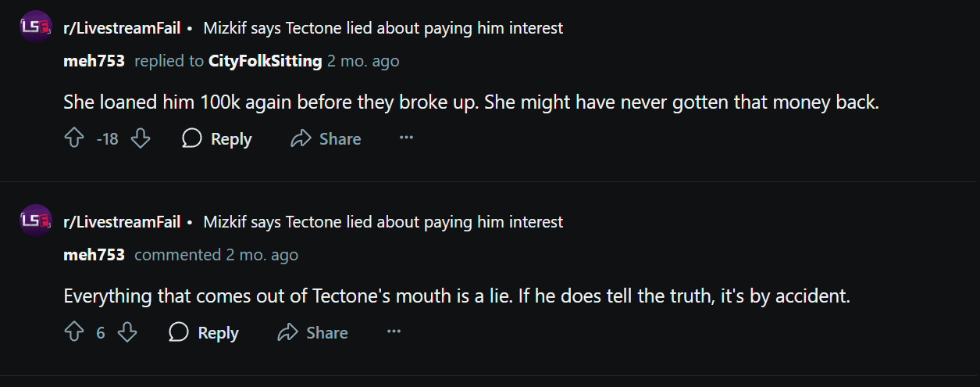Open r/LivestreamFail from the first comment
Viewport: 980px width, 387px height.
(121, 28)
